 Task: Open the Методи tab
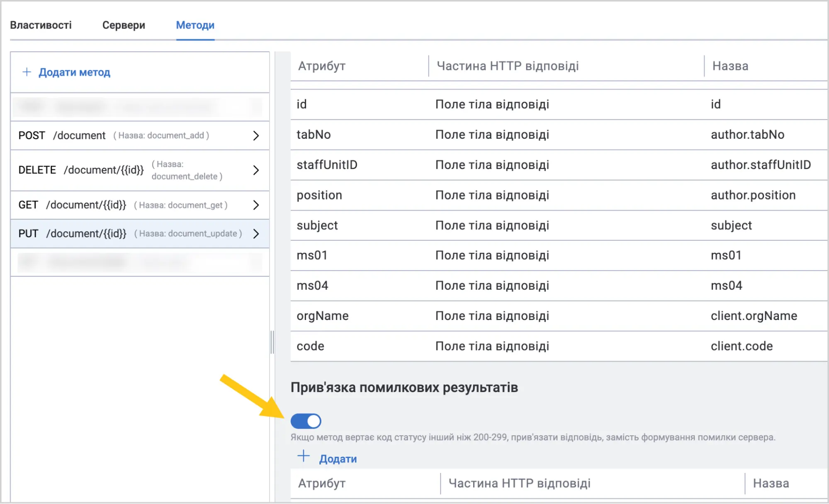(195, 25)
